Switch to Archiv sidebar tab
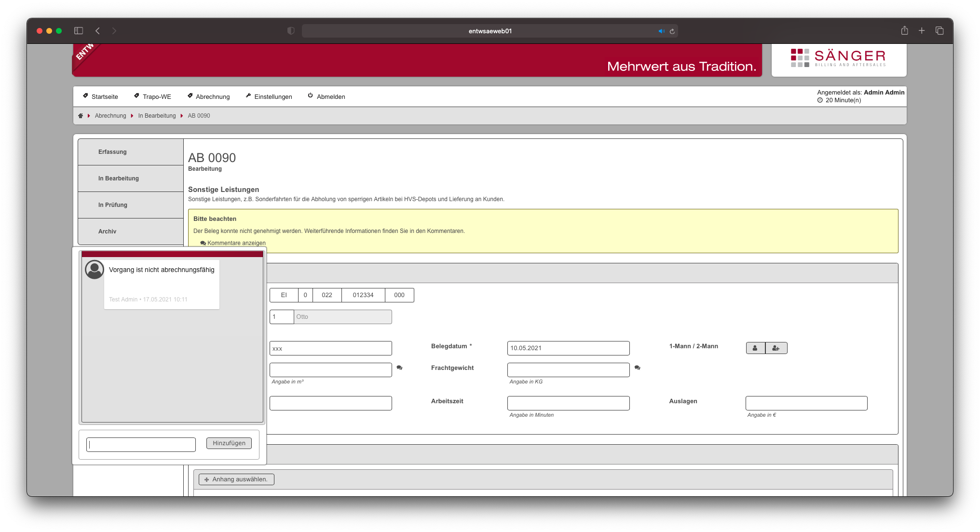980x532 pixels. [x=131, y=232]
